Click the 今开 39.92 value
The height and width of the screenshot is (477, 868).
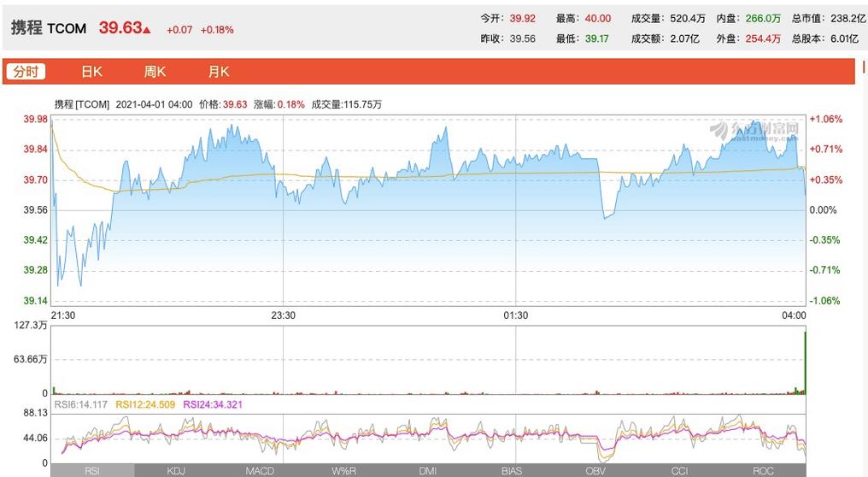tap(523, 18)
